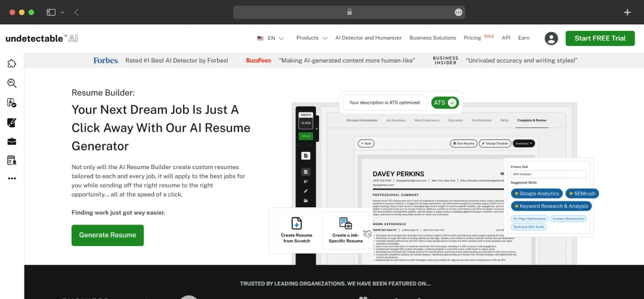Click "Rated #1 Best AI Detector by Forbes!" text

pyautogui.click(x=177, y=60)
